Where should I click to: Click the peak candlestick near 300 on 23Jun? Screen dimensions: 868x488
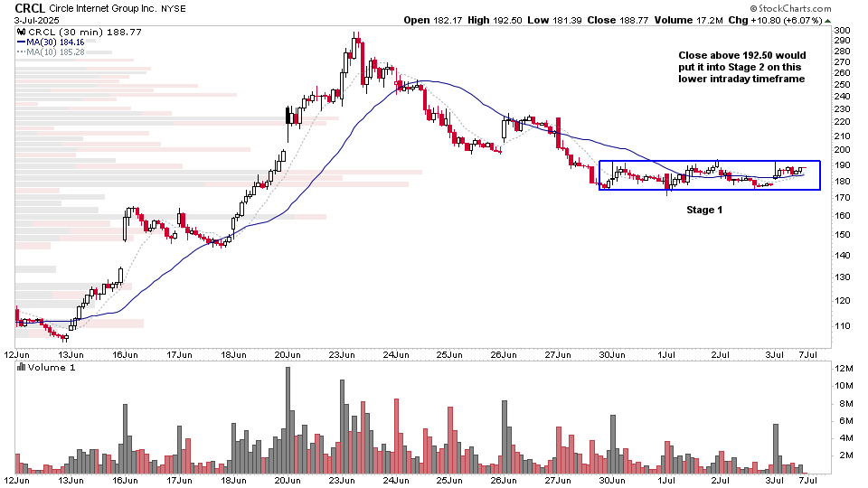tap(354, 46)
